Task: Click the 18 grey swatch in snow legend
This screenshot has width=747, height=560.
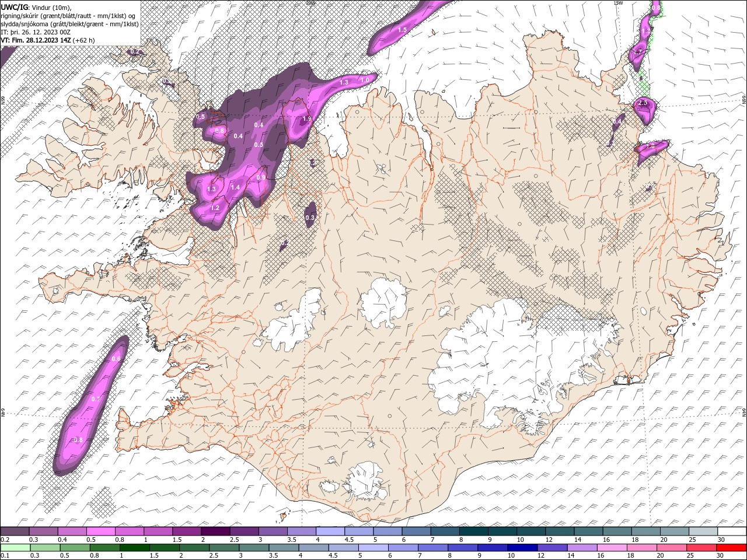Action: 645,531
